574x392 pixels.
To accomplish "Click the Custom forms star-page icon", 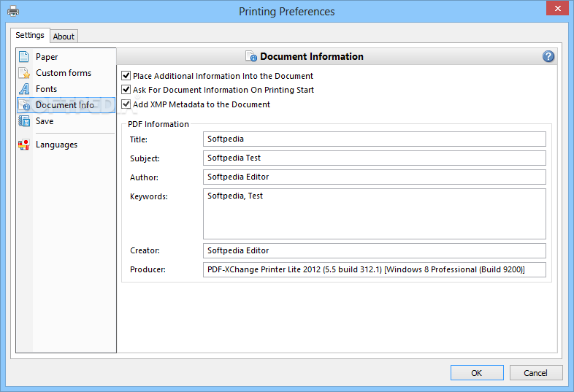I will pos(24,73).
